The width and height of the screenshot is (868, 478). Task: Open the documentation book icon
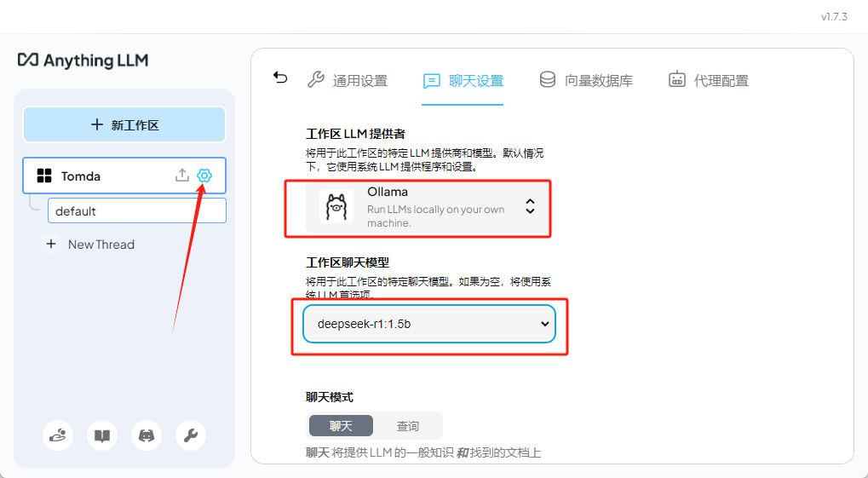(x=102, y=436)
